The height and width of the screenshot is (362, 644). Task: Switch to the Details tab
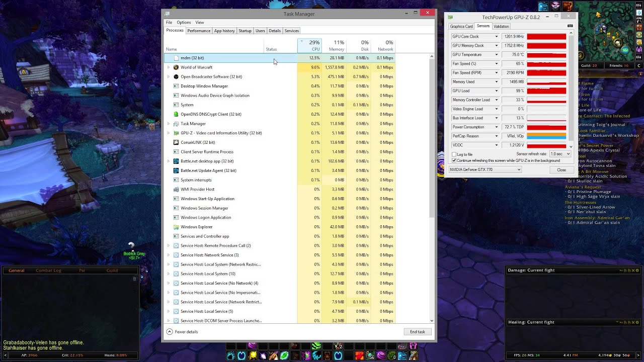coord(275,31)
